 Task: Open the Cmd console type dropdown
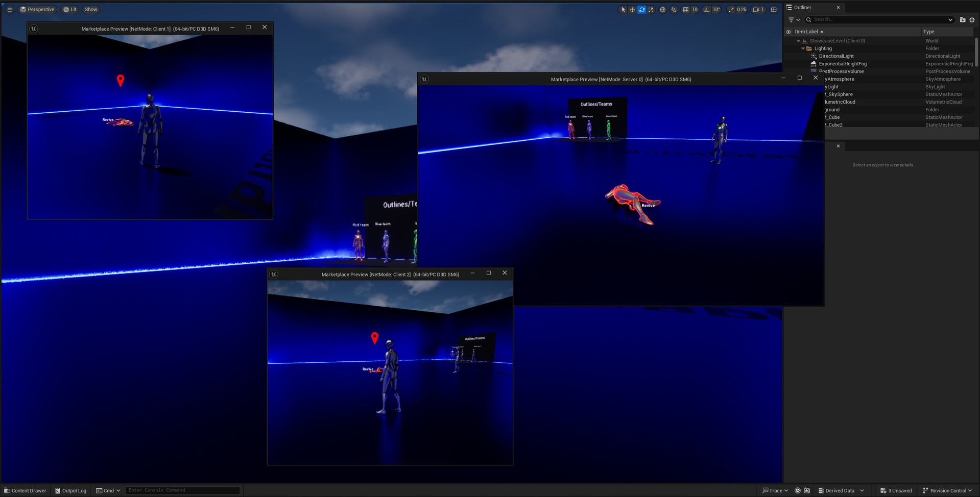point(108,490)
